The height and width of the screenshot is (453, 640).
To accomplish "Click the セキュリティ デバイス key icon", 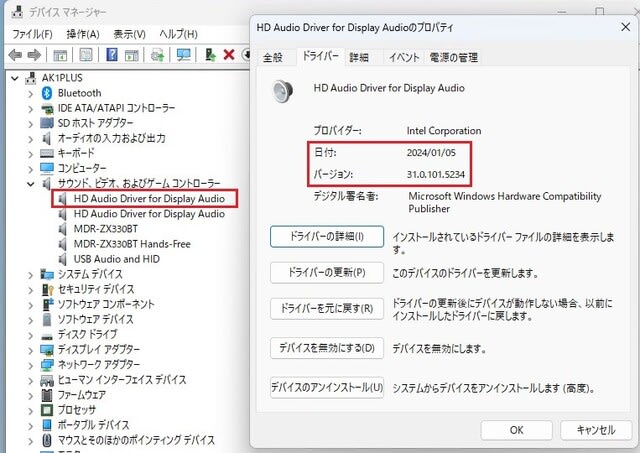I will click(x=47, y=289).
